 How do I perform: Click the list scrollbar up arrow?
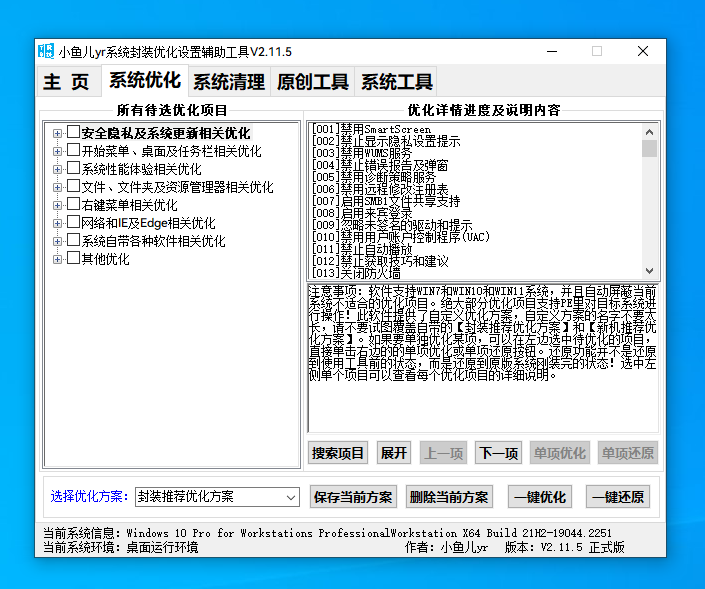pyautogui.click(x=649, y=132)
